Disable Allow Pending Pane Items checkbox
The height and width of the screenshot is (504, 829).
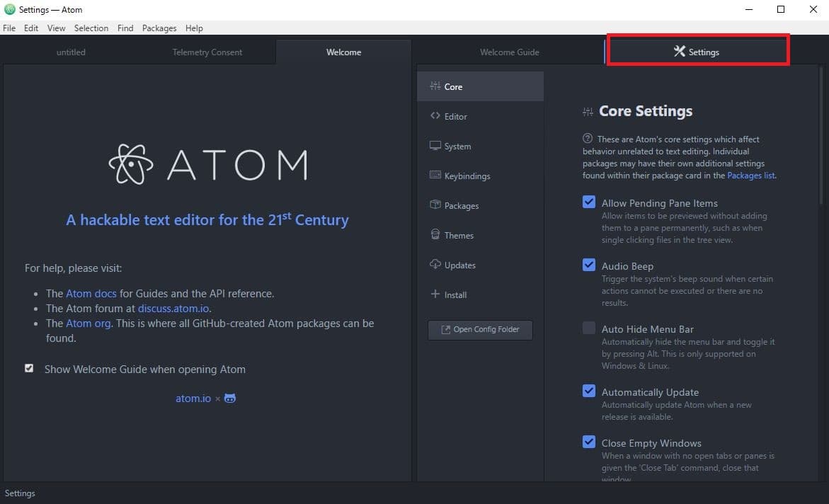[x=589, y=202]
